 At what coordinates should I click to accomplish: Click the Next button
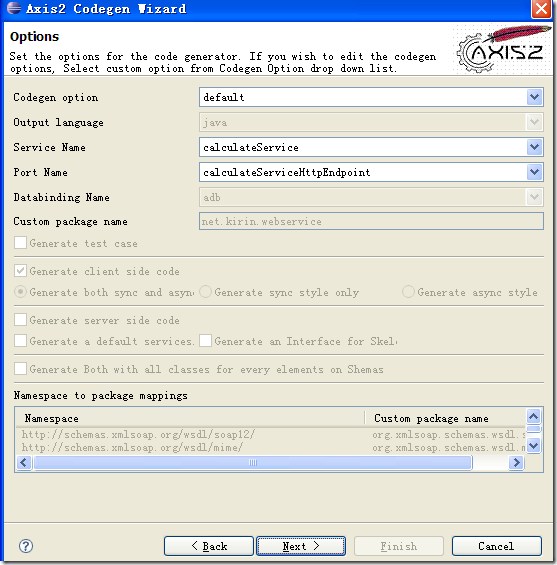301,546
